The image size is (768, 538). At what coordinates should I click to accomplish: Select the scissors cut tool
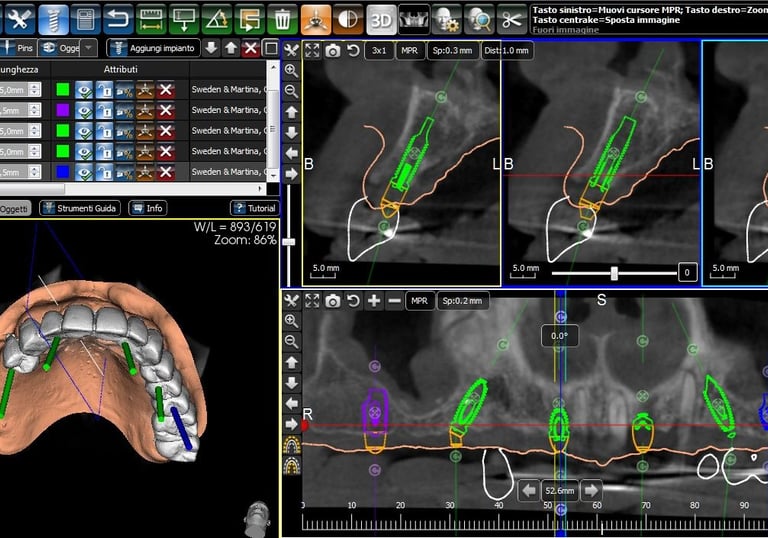coord(511,19)
